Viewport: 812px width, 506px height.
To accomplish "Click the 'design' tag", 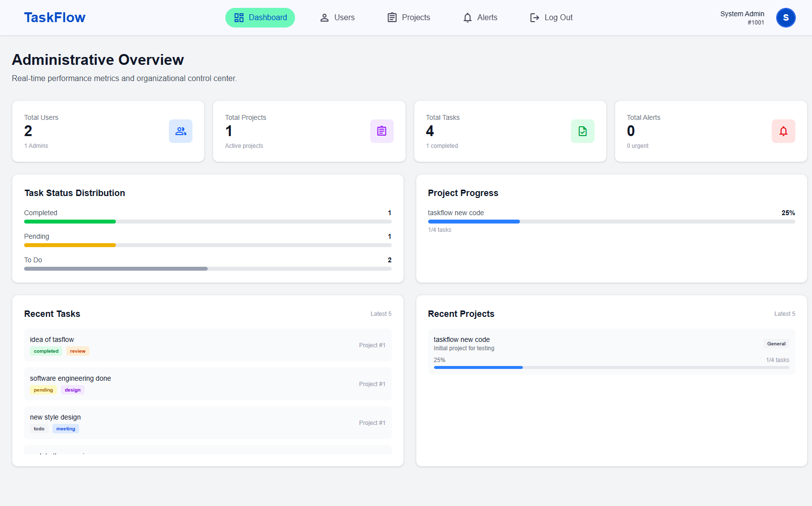I will pyautogui.click(x=73, y=390).
